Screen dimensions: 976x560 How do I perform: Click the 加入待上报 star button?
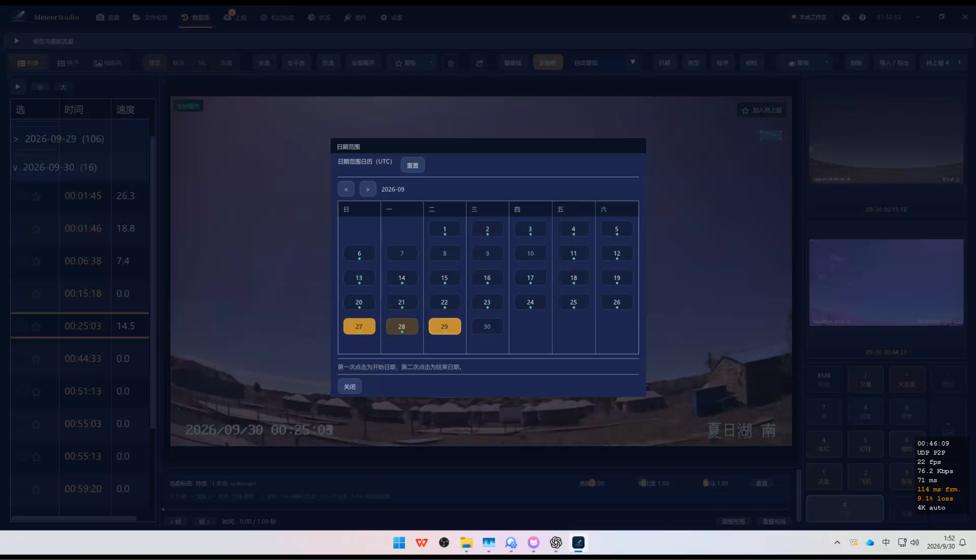761,111
